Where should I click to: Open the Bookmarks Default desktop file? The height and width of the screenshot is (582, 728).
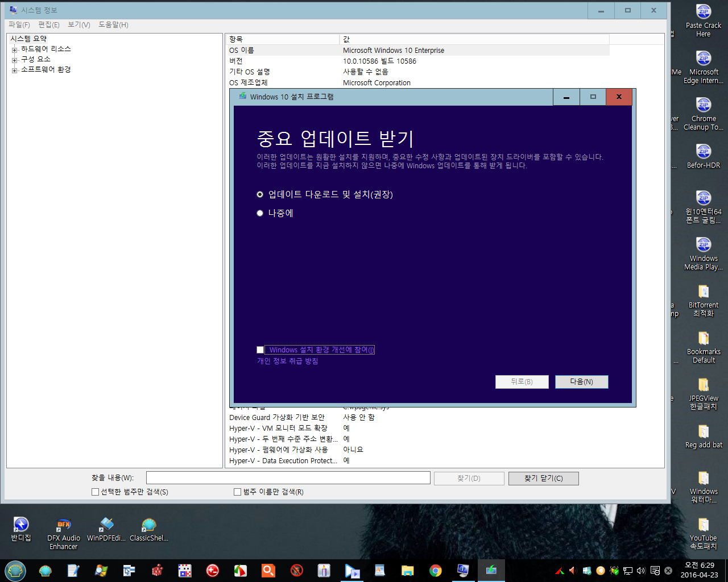(704, 347)
